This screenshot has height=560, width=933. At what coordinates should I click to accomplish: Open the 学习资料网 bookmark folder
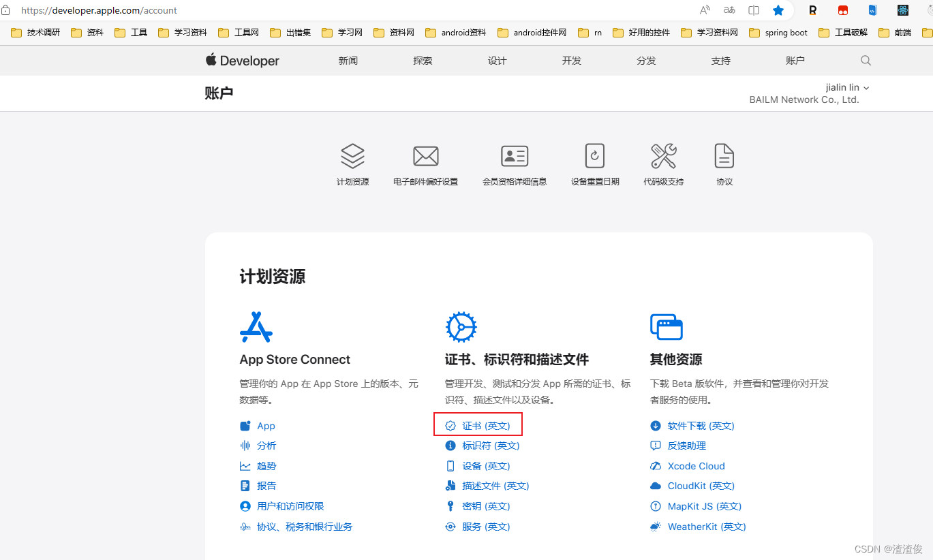709,32
